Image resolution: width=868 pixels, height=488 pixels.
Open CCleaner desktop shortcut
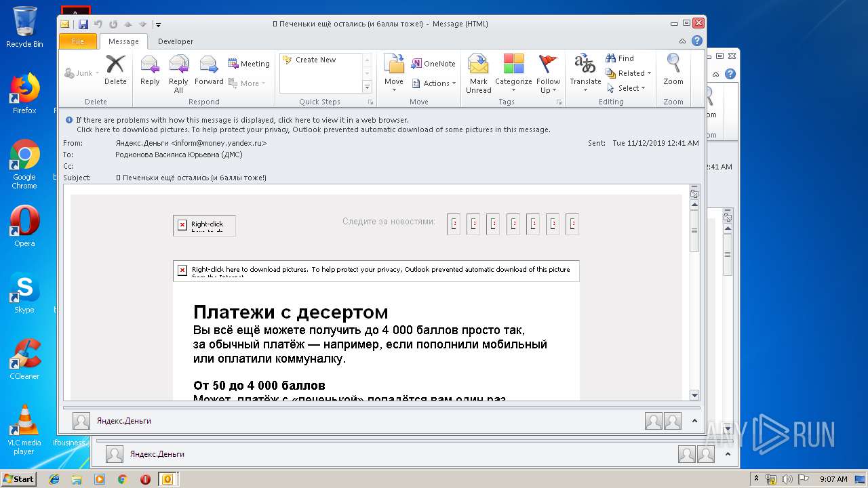pyautogui.click(x=24, y=359)
